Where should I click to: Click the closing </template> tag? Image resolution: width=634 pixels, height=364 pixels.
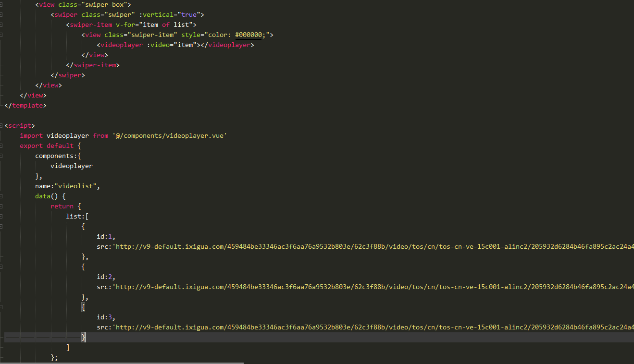25,106
